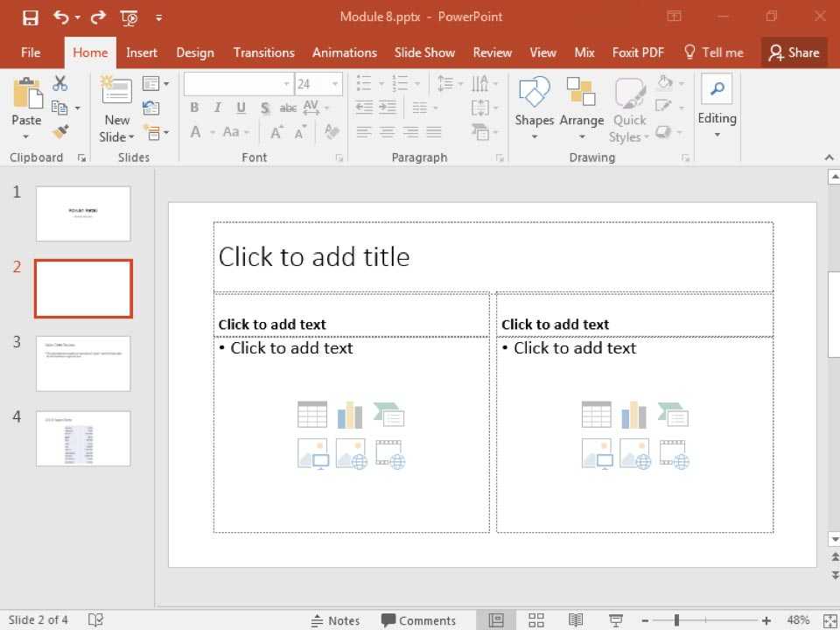Viewport: 840px width, 630px height.
Task: Click the Shapes gallery icon
Action: point(534,92)
